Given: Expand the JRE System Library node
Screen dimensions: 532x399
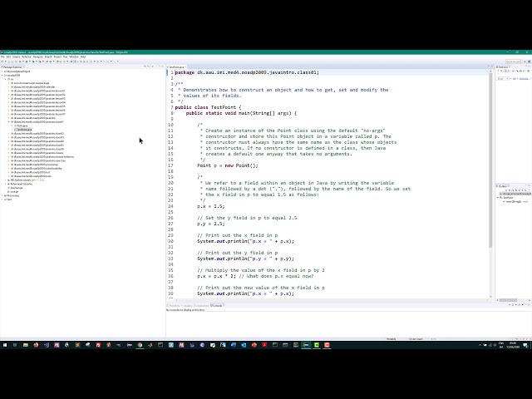Looking at the screenshot, I should pos(6,180).
